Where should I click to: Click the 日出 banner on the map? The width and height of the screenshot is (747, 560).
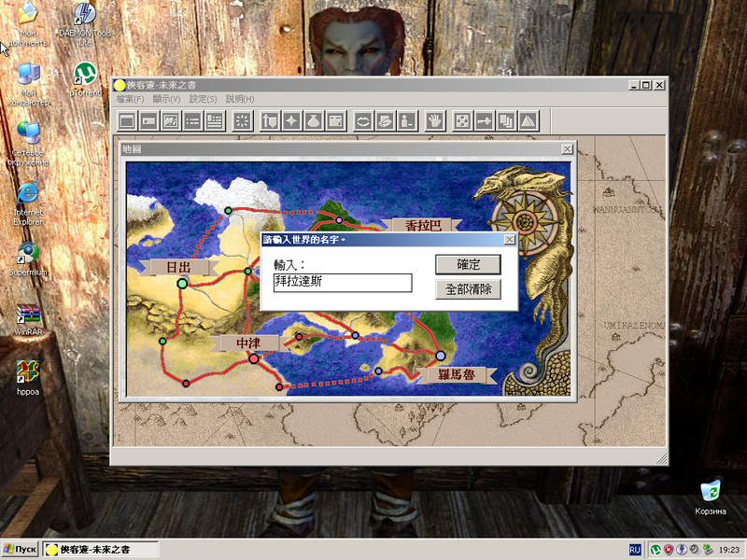tap(178, 267)
